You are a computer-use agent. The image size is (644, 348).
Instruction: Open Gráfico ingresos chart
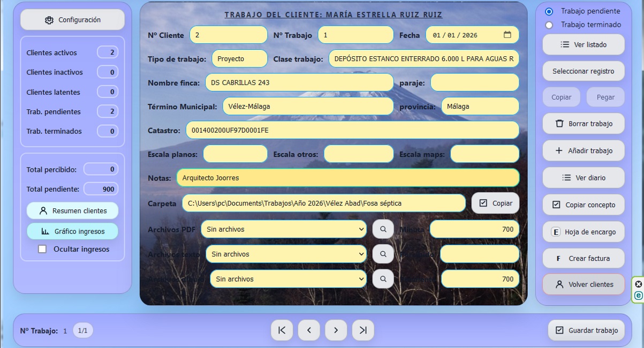pos(72,231)
